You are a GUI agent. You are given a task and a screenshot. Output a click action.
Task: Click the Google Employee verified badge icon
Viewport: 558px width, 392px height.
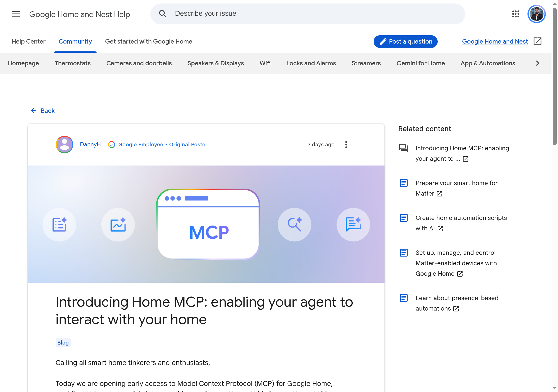click(112, 145)
